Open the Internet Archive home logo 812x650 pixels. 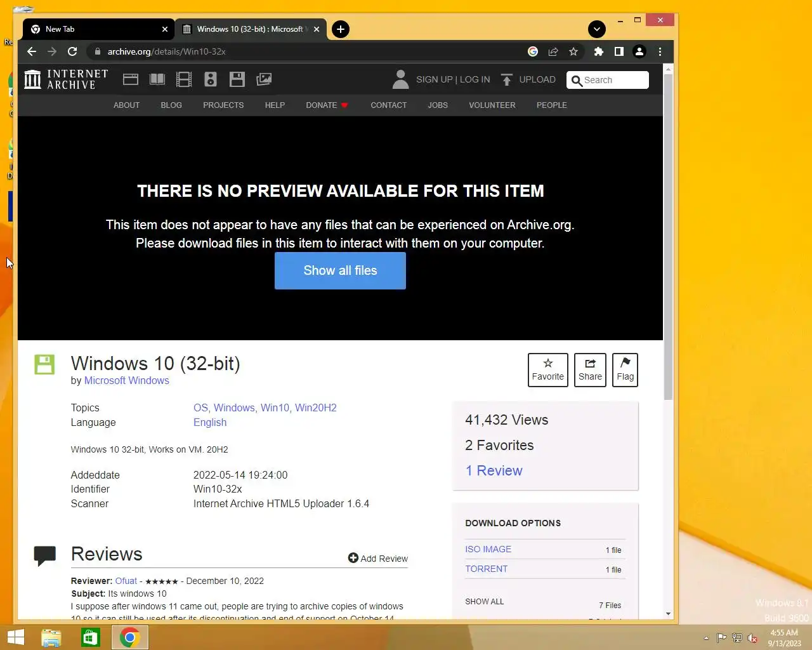pyautogui.click(x=66, y=79)
